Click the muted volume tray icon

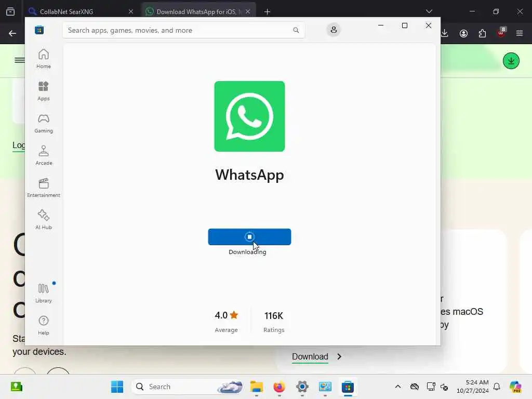pos(445,387)
